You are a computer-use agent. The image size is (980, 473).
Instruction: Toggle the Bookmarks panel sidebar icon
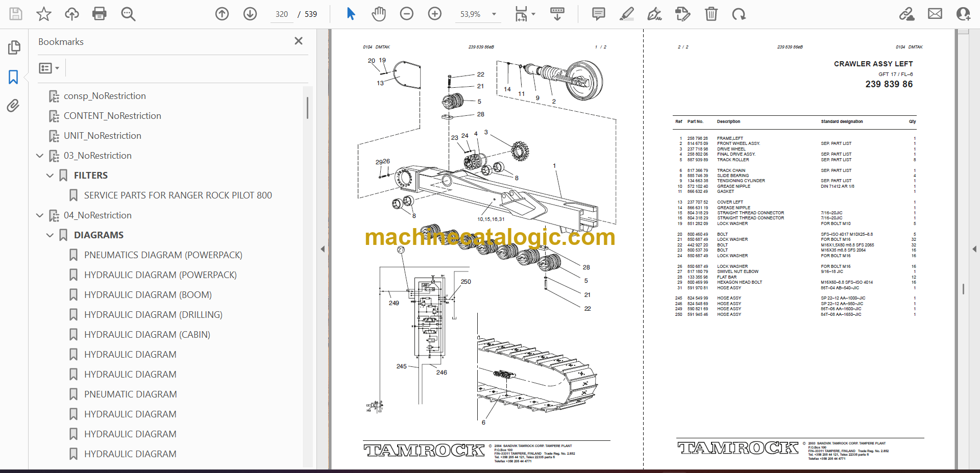[14, 77]
